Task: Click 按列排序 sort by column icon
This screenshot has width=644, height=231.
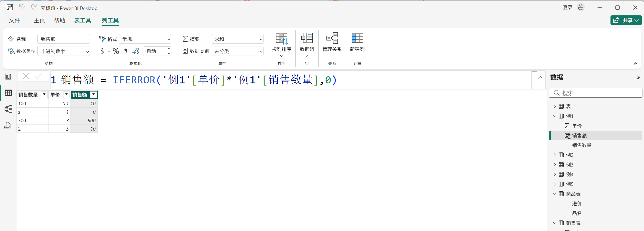Action: pyautogui.click(x=282, y=39)
